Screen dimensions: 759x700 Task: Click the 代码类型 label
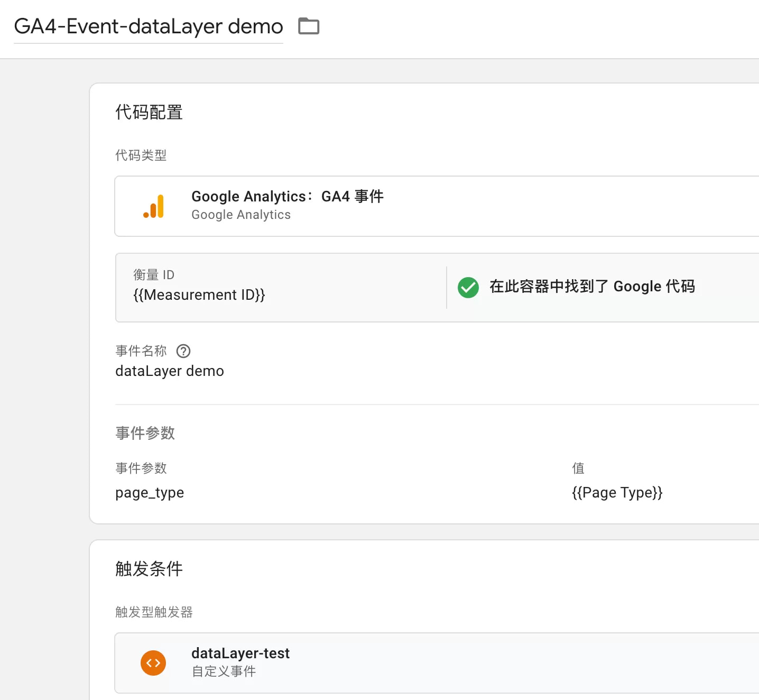141,155
